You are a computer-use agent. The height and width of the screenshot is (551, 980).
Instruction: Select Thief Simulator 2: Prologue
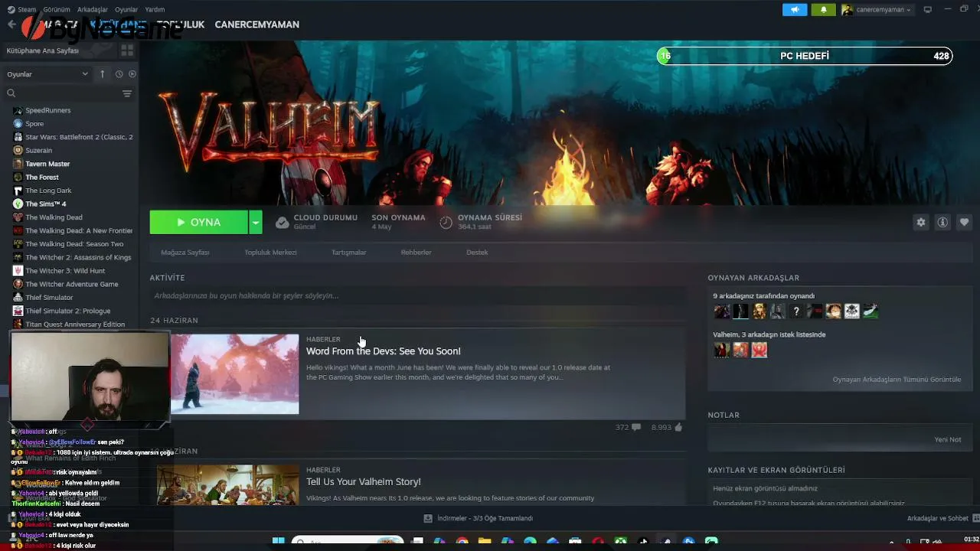[x=69, y=311]
